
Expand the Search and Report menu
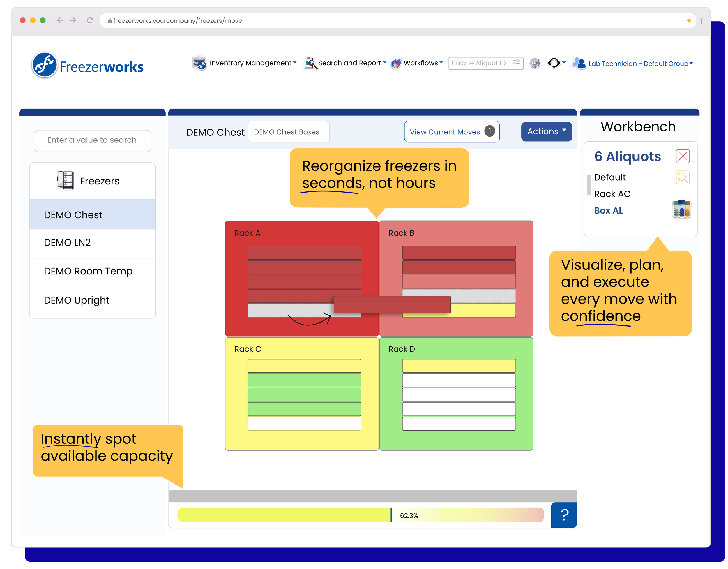pos(345,63)
